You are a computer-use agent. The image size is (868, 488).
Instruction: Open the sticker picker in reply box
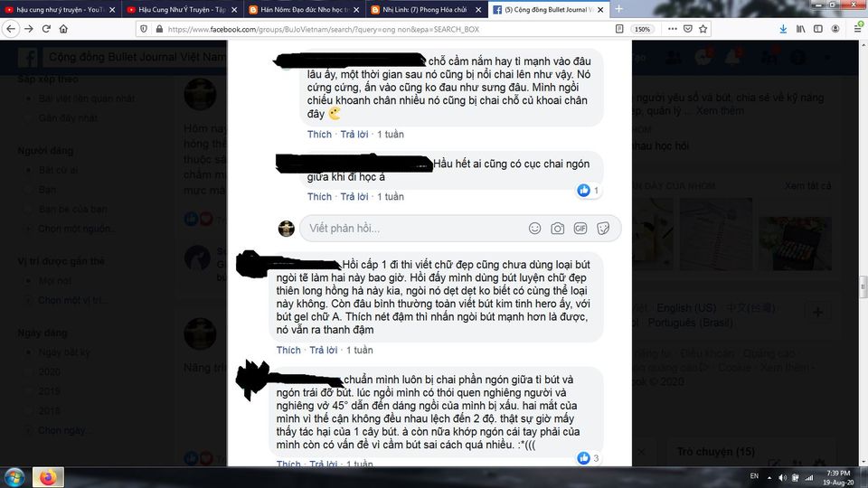[x=603, y=229]
